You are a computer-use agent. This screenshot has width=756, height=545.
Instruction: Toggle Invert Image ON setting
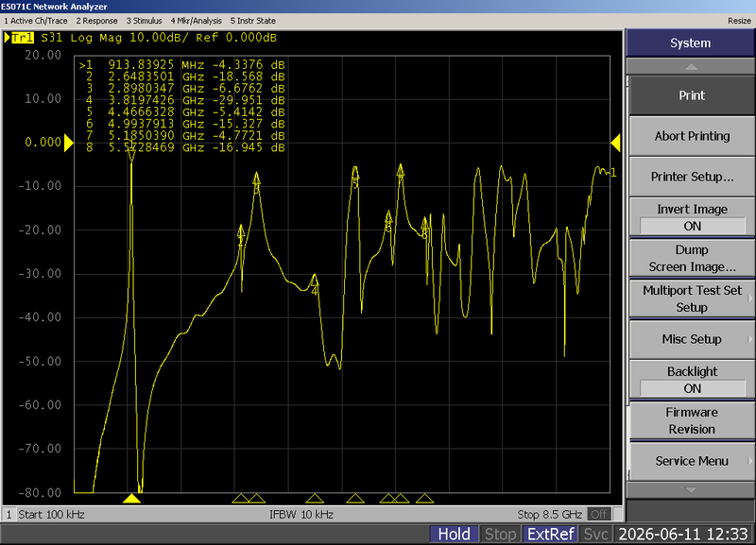coord(692,217)
